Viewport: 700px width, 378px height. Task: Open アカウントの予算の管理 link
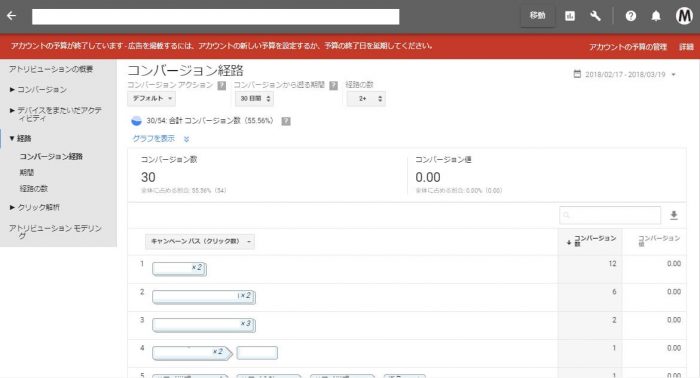pos(628,47)
